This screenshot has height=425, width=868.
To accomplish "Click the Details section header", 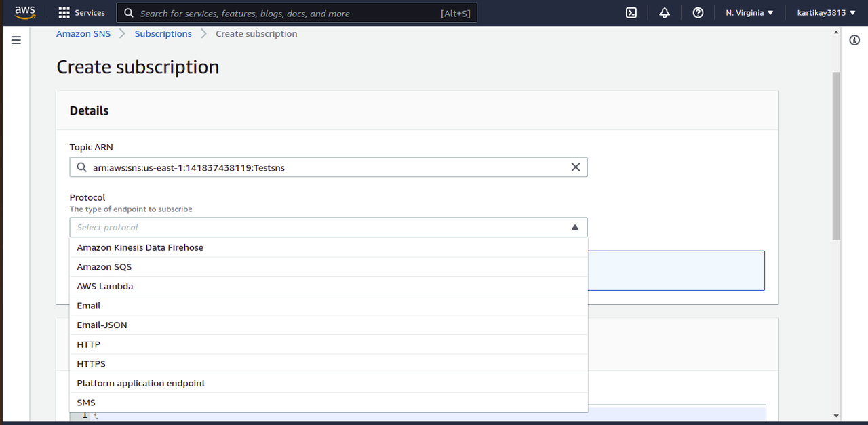I will click(x=89, y=110).
